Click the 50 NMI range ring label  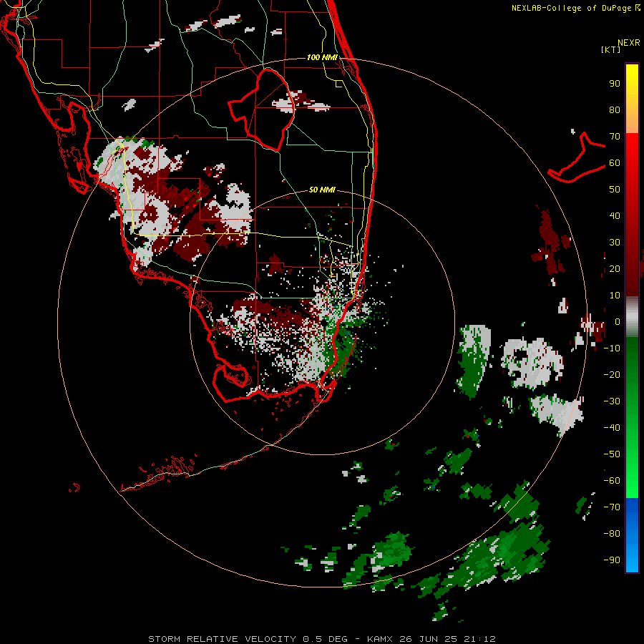(x=322, y=190)
